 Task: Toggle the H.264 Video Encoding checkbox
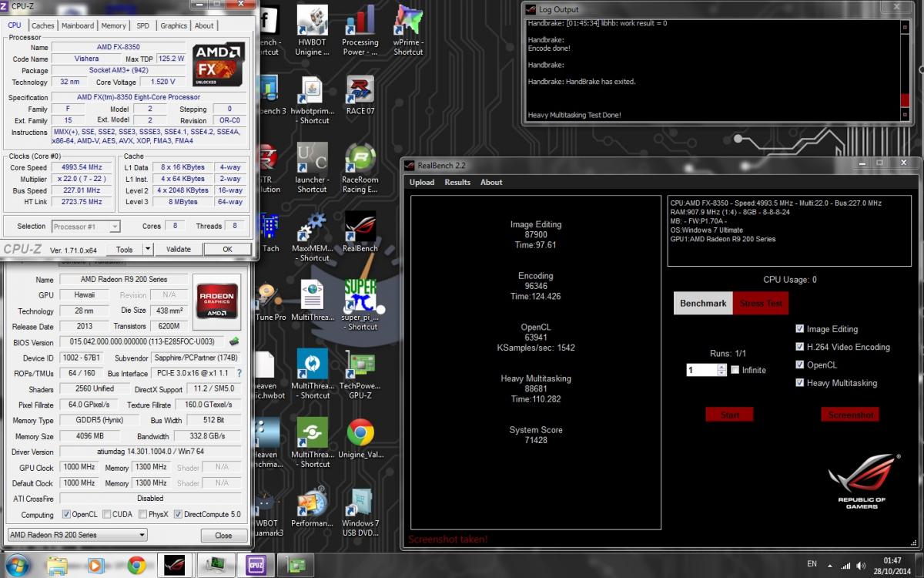point(800,347)
